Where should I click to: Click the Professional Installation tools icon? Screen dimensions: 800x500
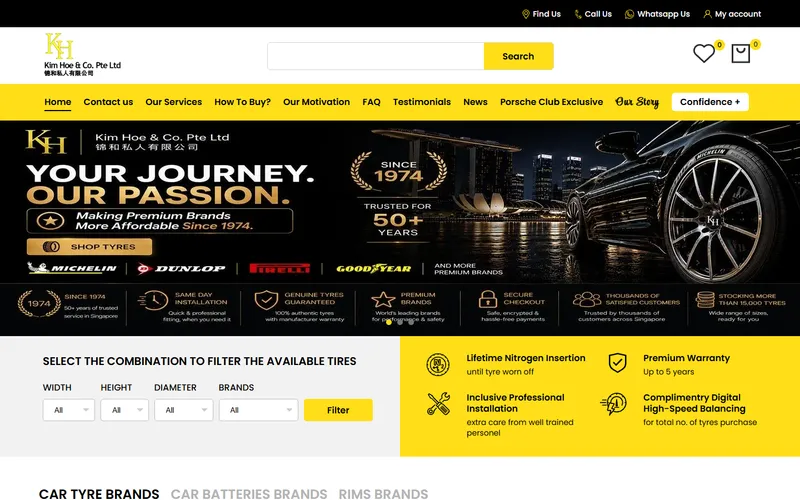click(x=438, y=404)
